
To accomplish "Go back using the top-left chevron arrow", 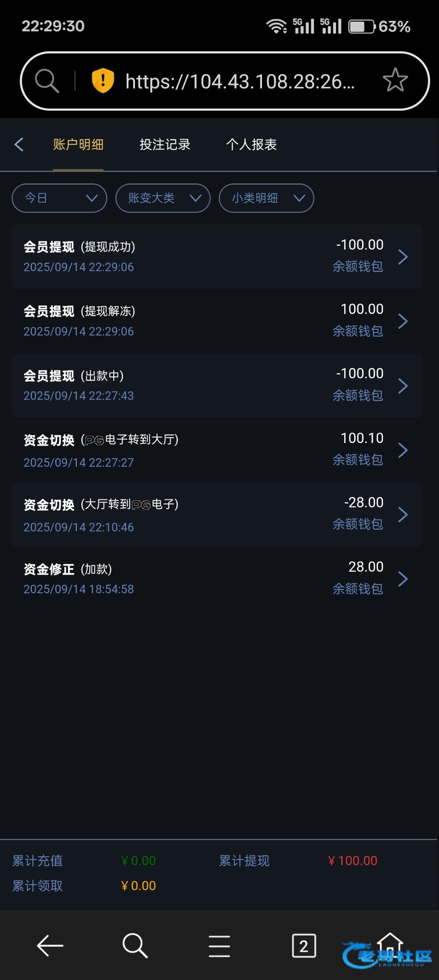I will 19,144.
